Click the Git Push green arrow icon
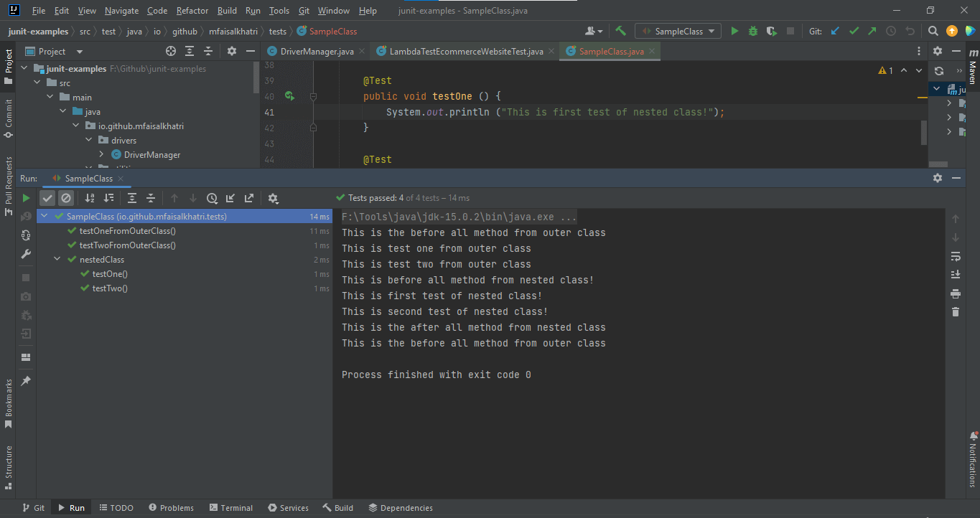This screenshot has width=980, height=518. click(x=872, y=31)
